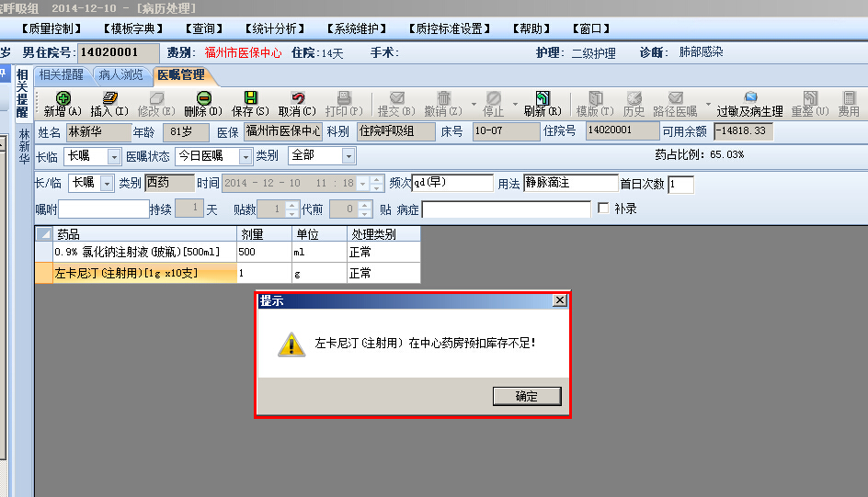This screenshot has height=497, width=868.
Task: Expand the 长临 长嘱 filter dropdown
Action: tap(113, 157)
